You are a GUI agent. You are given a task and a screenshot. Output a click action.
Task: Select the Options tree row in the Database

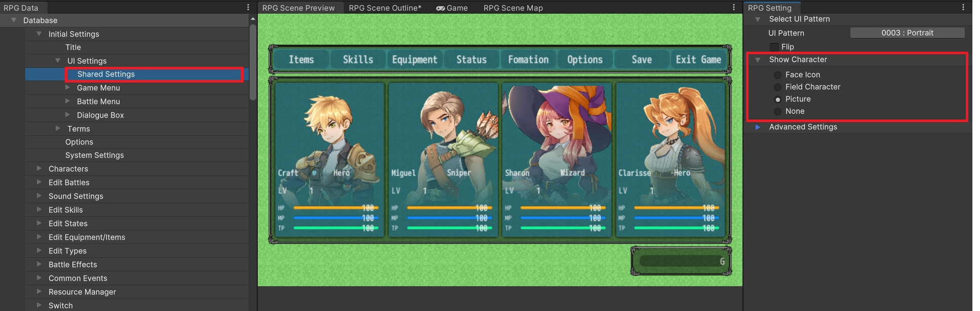pyautogui.click(x=137, y=142)
